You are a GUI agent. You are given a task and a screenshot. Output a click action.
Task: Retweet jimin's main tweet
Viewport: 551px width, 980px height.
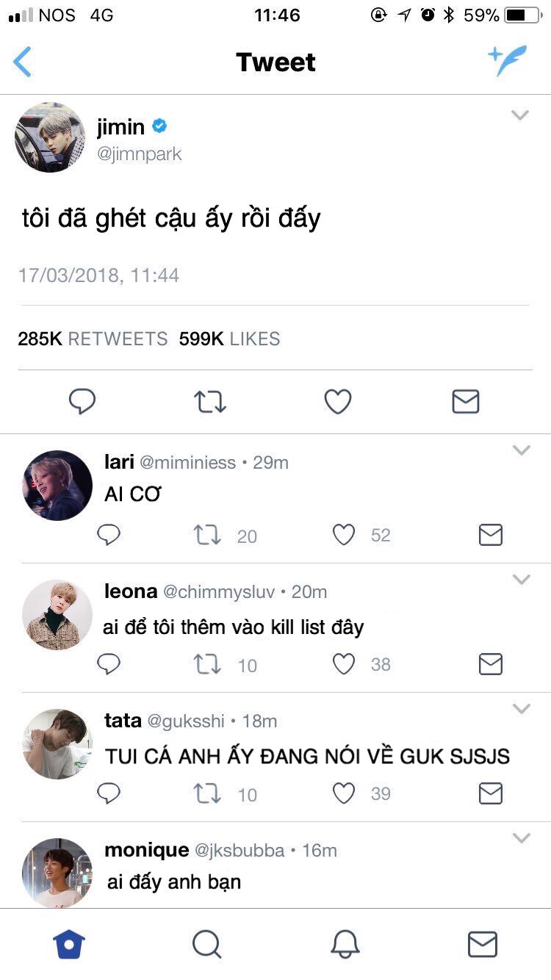pyautogui.click(x=210, y=402)
